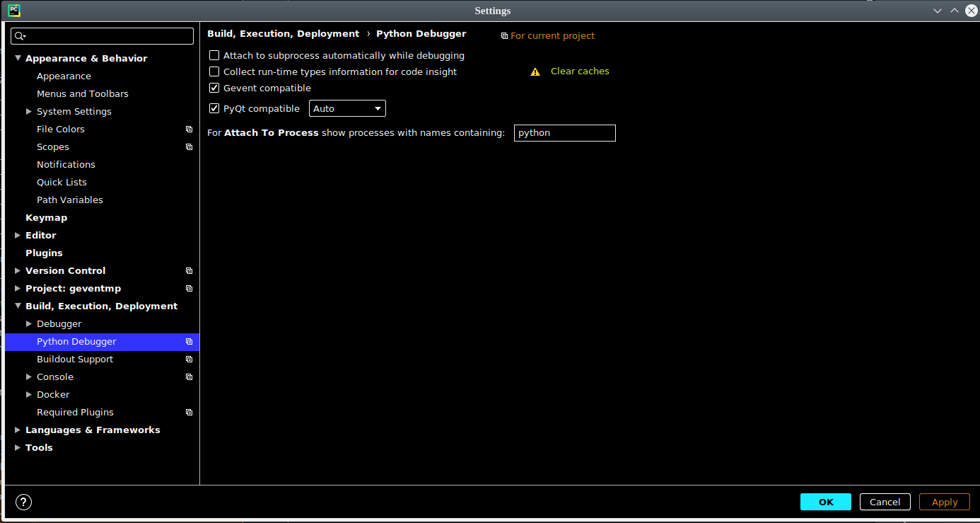This screenshot has width=980, height=523.
Task: Click the per-project settings icon beside Scopes
Action: [x=189, y=146]
